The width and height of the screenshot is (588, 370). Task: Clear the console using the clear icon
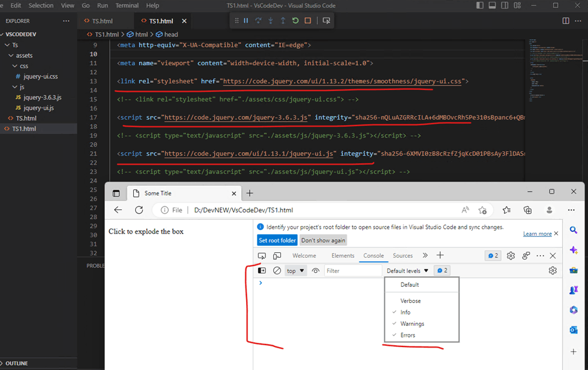coord(277,270)
